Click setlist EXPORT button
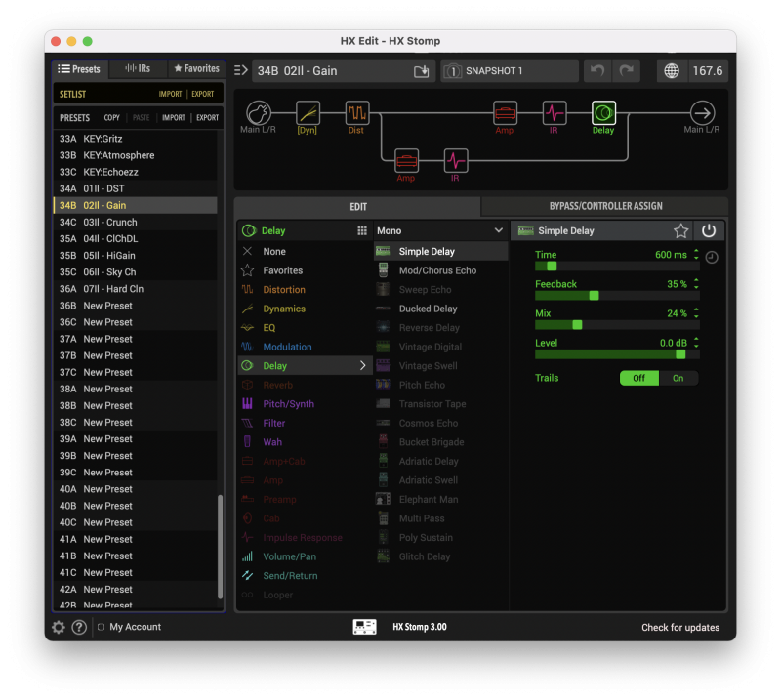Viewport: 781px width, 700px height. pos(203,94)
